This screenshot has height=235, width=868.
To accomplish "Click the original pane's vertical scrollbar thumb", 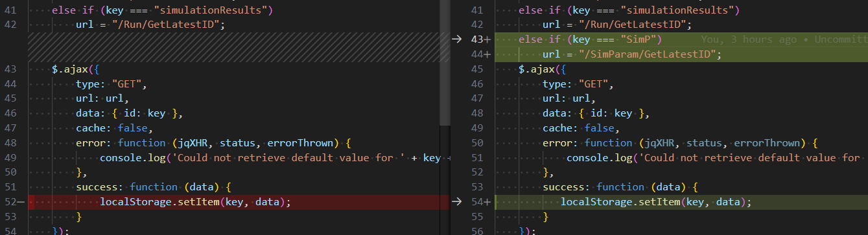I will tap(445, 63).
